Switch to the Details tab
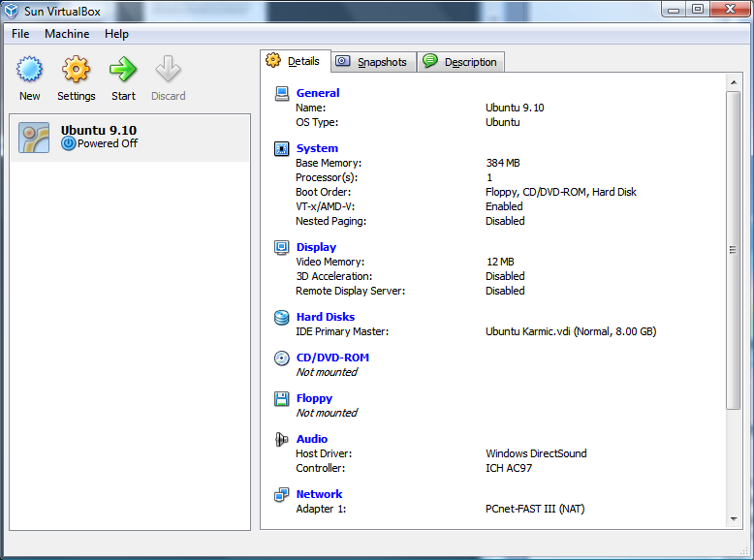Image resolution: width=754 pixels, height=560 pixels. click(x=296, y=61)
